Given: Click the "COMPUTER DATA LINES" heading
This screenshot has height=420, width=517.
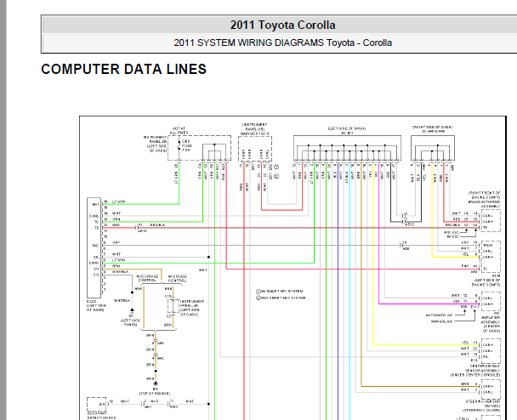Looking at the screenshot, I should pyautogui.click(x=123, y=69).
